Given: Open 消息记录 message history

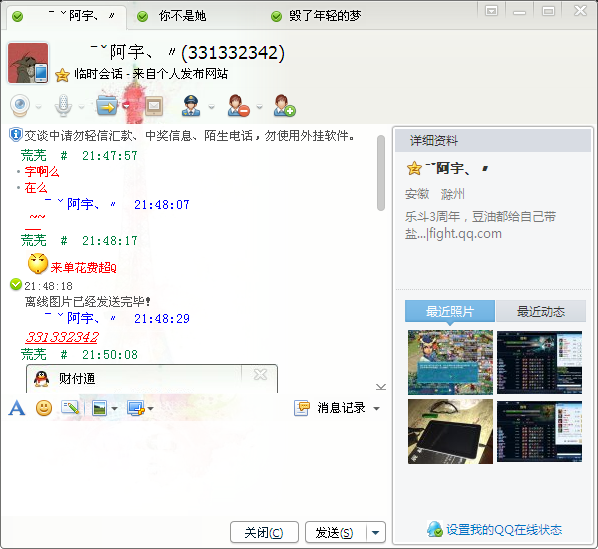Looking at the screenshot, I should click(341, 408).
